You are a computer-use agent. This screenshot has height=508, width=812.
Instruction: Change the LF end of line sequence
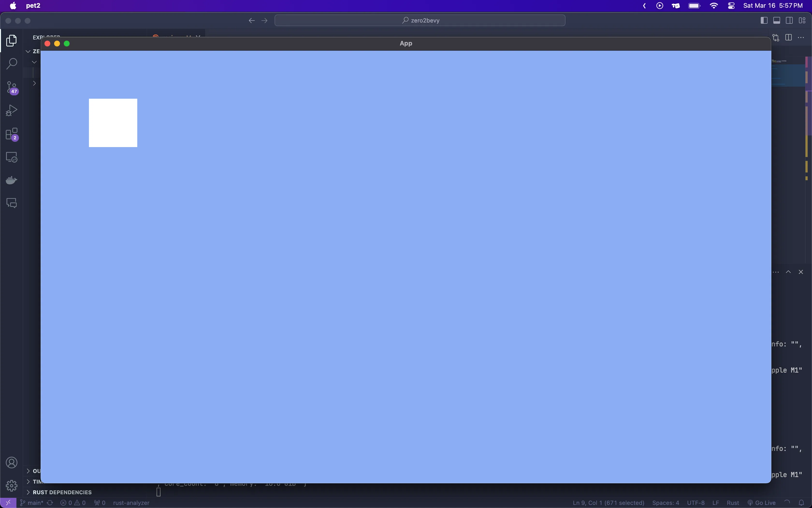[716, 503]
